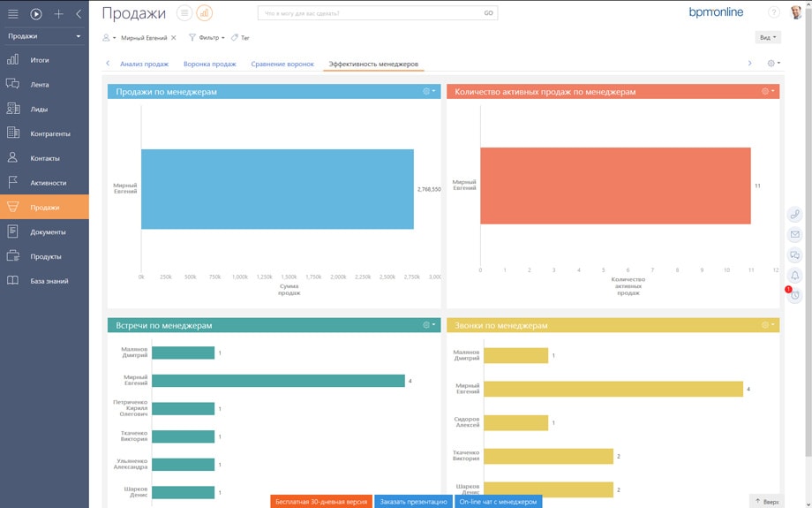Click Заказать презентацию button
This screenshot has height=508, width=812.
click(x=413, y=501)
